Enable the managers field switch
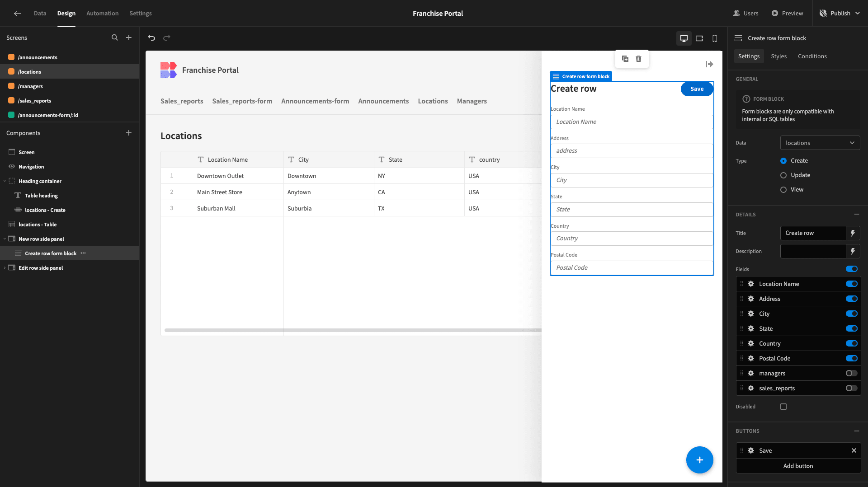 [x=852, y=373]
